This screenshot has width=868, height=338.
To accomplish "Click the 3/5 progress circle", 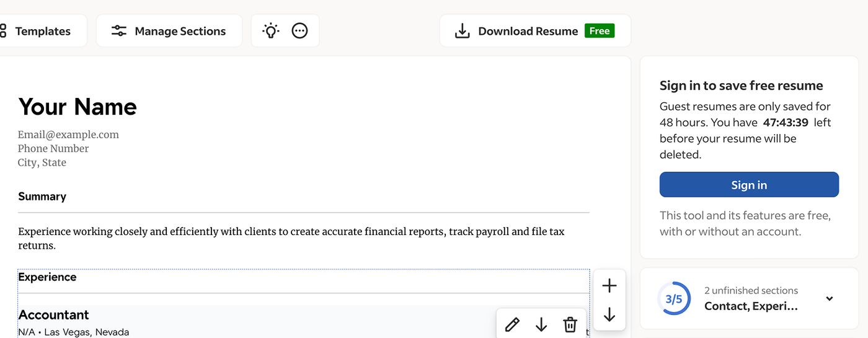I will click(x=674, y=299).
